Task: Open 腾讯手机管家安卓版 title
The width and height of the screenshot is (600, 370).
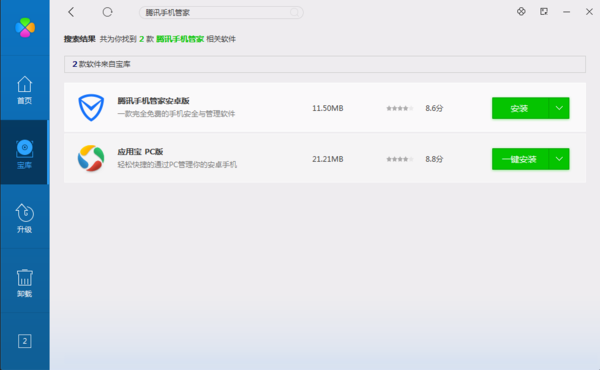Action: pyautogui.click(x=153, y=101)
